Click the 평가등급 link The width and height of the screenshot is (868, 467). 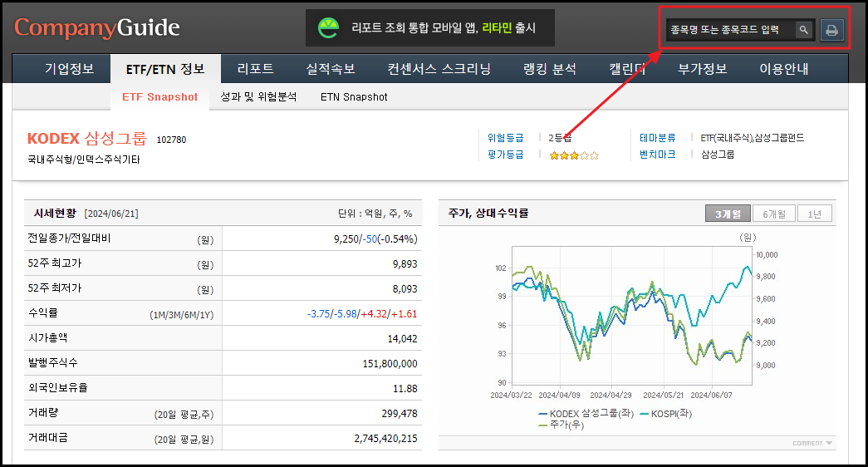505,155
